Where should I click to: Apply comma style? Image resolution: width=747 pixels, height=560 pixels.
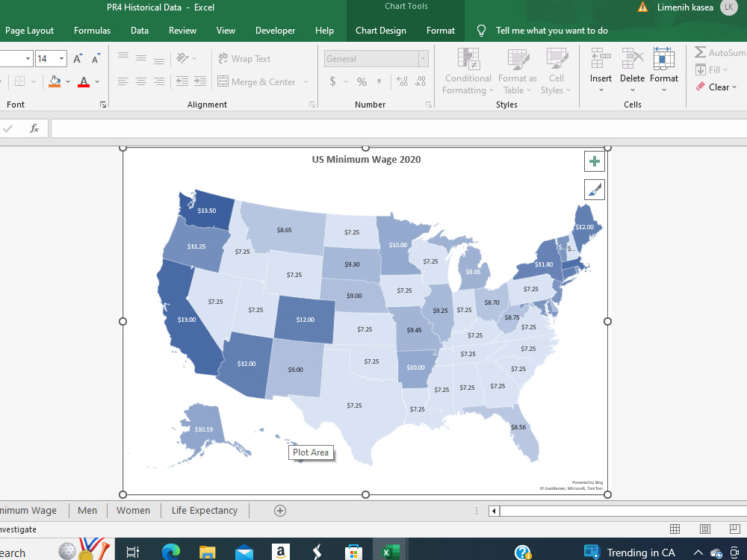379,81
